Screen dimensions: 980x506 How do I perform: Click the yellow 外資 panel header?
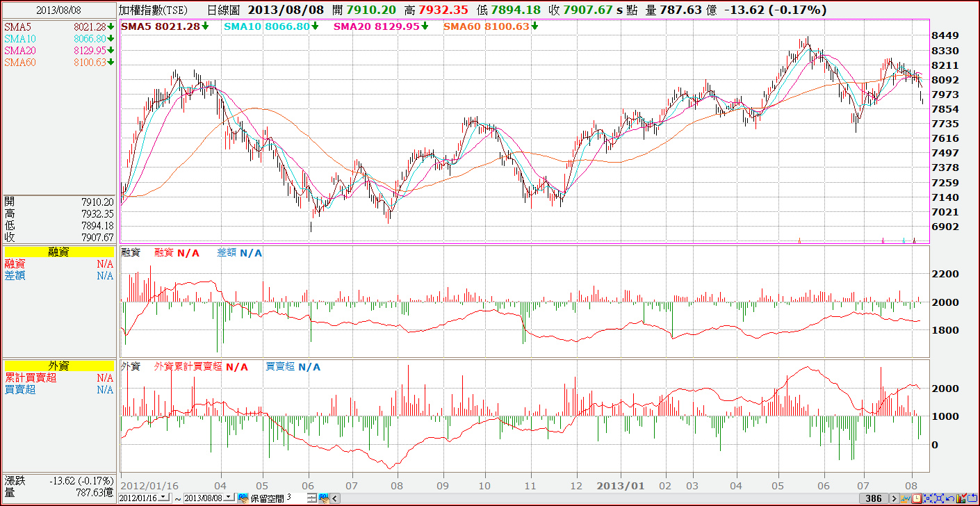click(x=58, y=366)
